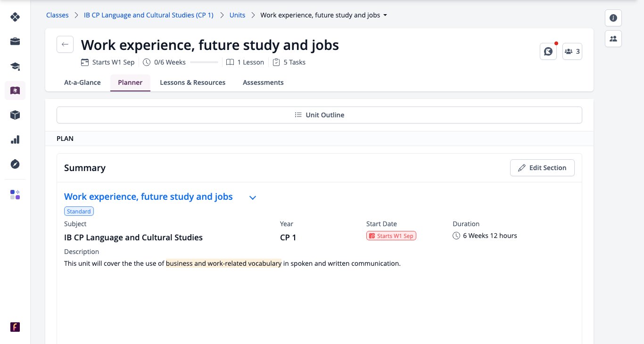
Task: Switch to the At-a-Glance tab
Action: point(83,82)
